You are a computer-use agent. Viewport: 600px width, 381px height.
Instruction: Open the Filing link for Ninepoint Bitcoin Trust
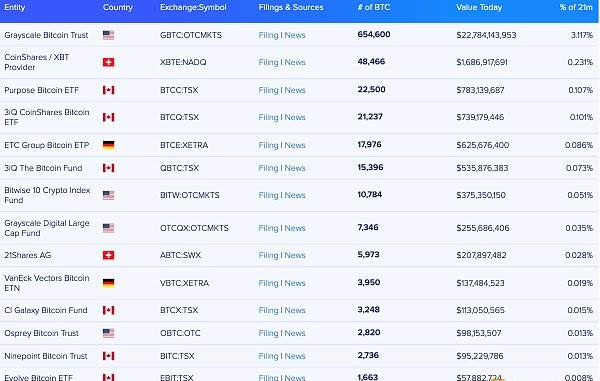coord(268,357)
